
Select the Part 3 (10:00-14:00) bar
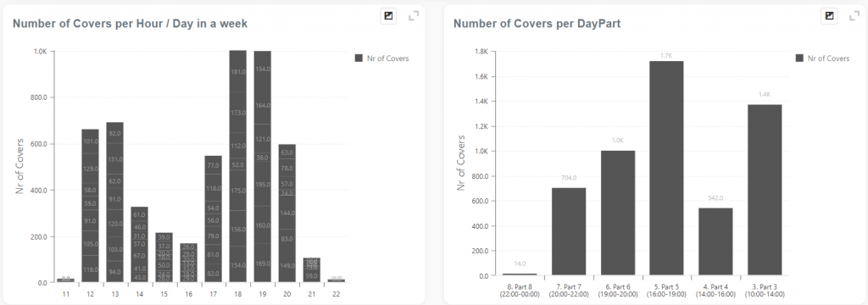pos(765,189)
